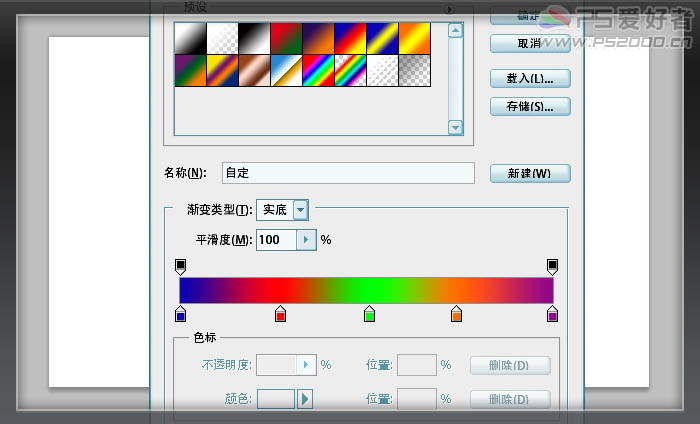Image resolution: width=700 pixels, height=424 pixels.
Task: Click the right opacity stop above gradient
Action: point(552,266)
